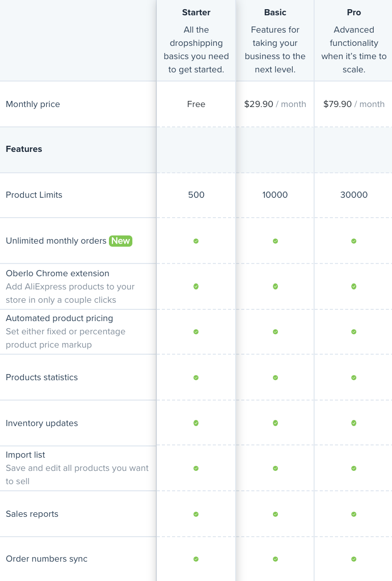Image resolution: width=392 pixels, height=581 pixels.
Task: Click the Basic checkmark for Import list
Action: (275, 468)
